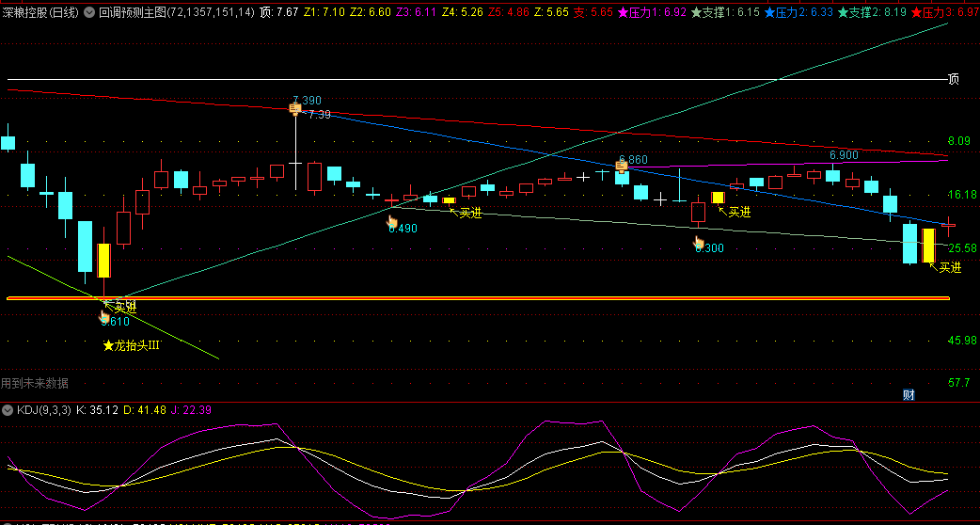
Task: Select the Z5: 4.86 header value
Action: 509,11
